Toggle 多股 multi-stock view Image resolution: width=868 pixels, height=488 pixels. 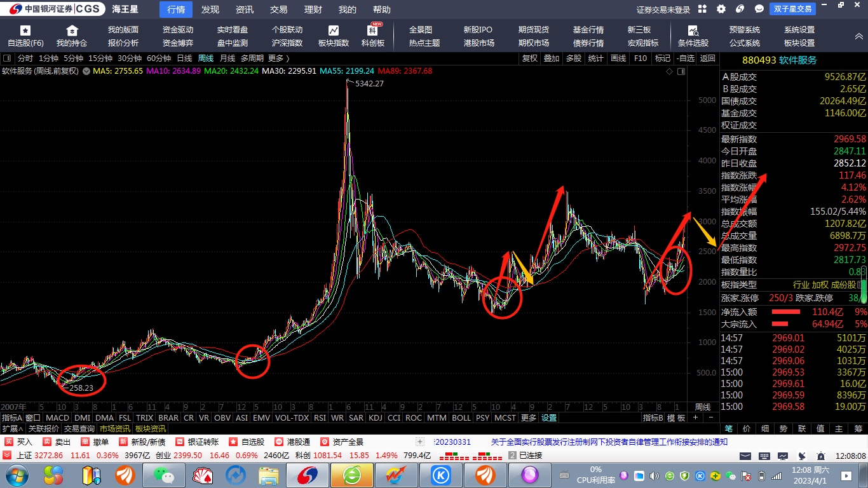coord(574,58)
